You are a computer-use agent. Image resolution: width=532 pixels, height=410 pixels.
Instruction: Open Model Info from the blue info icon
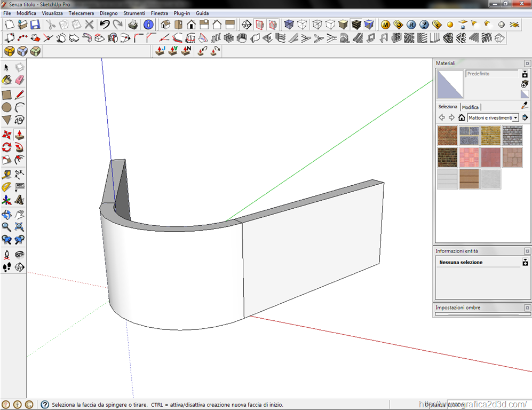pos(148,25)
